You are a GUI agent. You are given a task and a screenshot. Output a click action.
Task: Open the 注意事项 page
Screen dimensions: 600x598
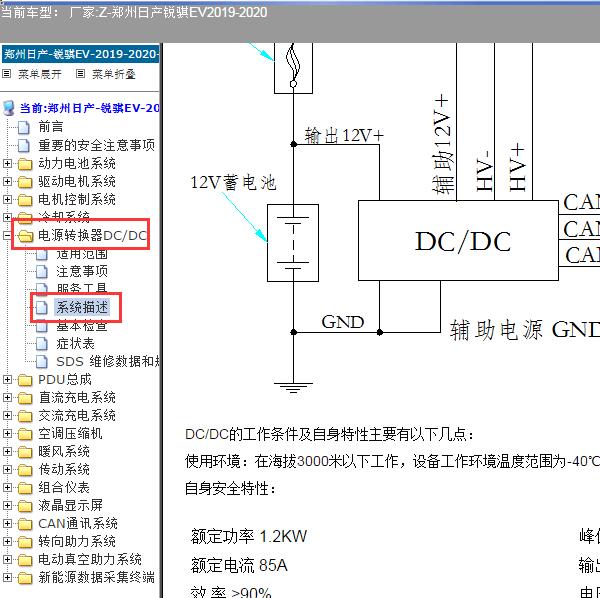(x=82, y=272)
